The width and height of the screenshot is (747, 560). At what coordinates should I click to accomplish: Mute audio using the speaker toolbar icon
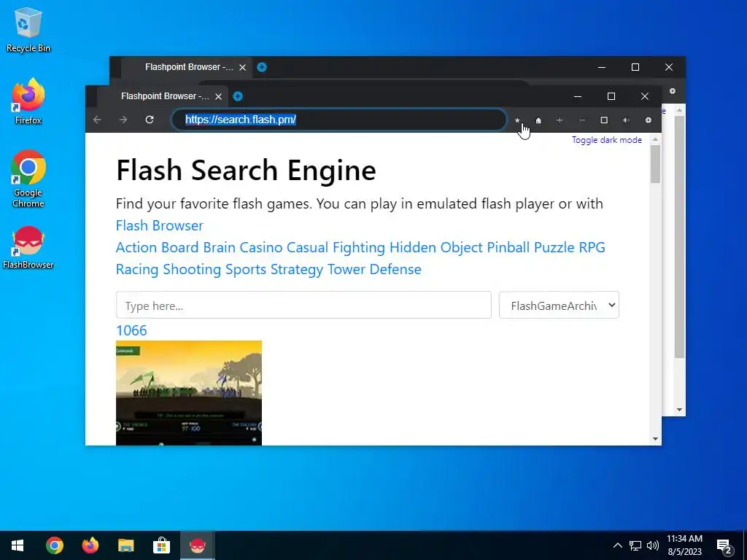coord(626,120)
